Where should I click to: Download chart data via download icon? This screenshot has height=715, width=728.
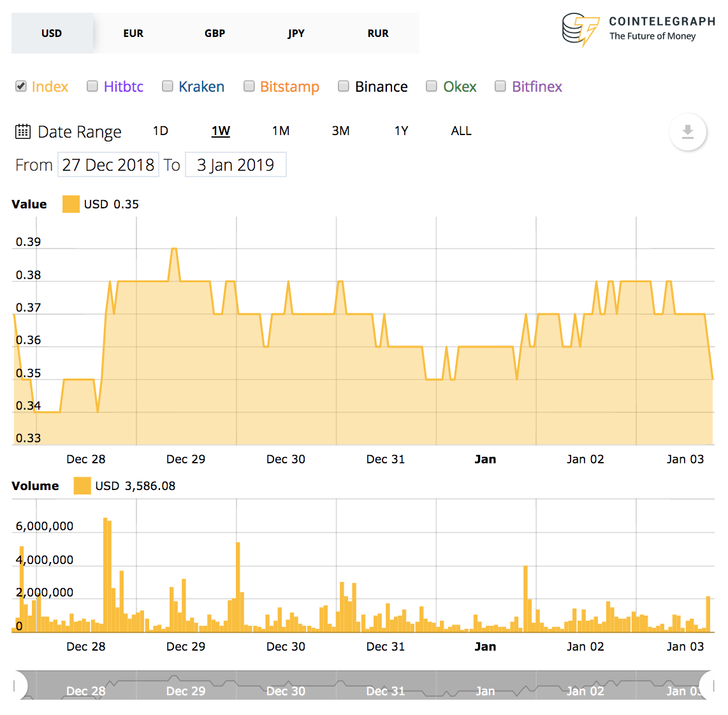point(688,133)
